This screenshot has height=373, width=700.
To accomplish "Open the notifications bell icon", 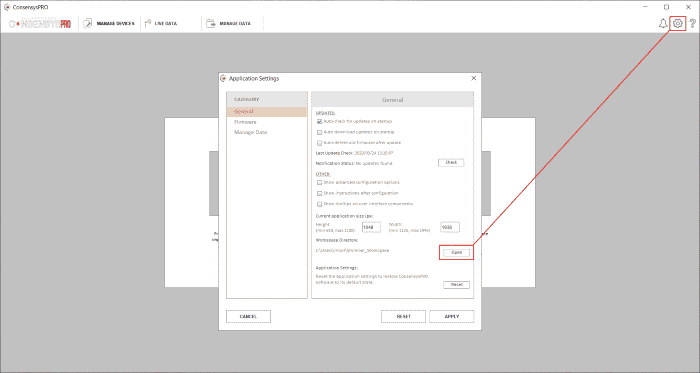I will tap(663, 24).
